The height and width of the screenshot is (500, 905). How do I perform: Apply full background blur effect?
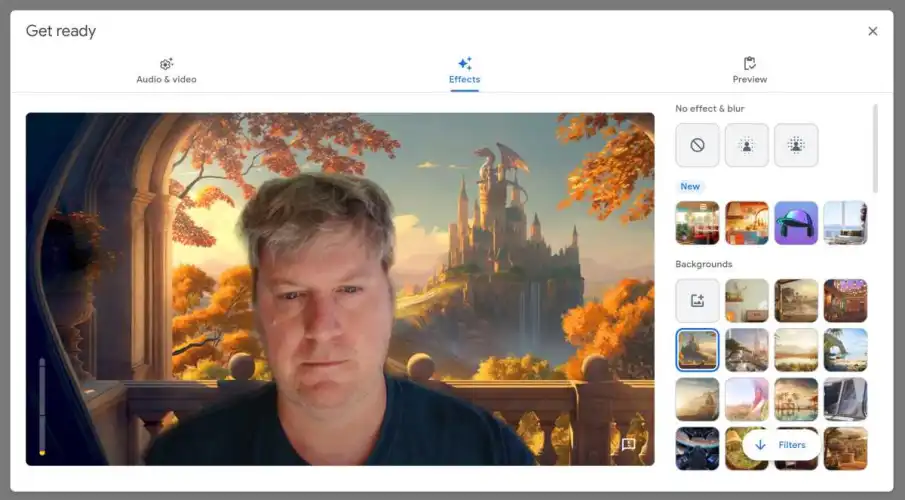(796, 145)
